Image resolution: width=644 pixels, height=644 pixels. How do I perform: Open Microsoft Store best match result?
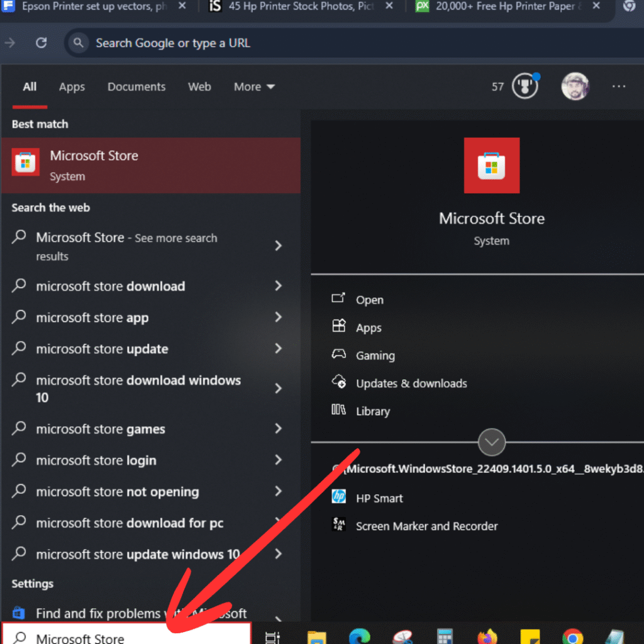click(x=151, y=165)
